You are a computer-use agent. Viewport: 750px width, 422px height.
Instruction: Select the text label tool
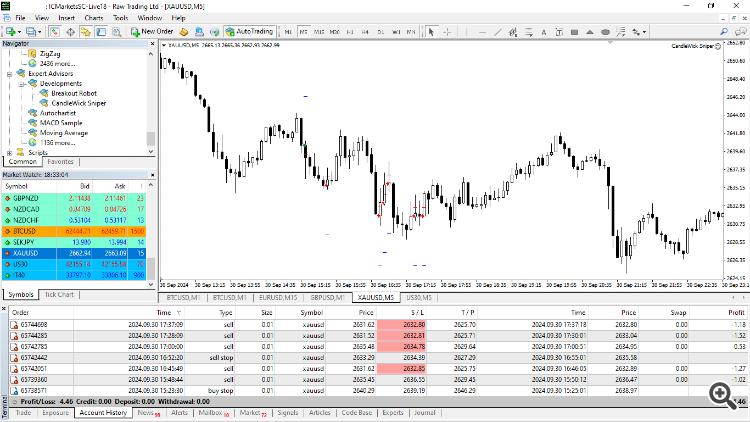pyautogui.click(x=559, y=32)
